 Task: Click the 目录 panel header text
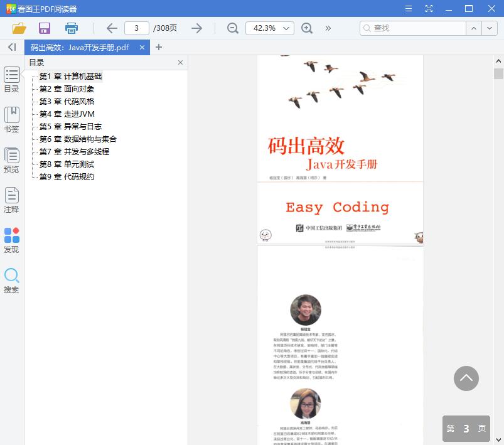tap(36, 62)
